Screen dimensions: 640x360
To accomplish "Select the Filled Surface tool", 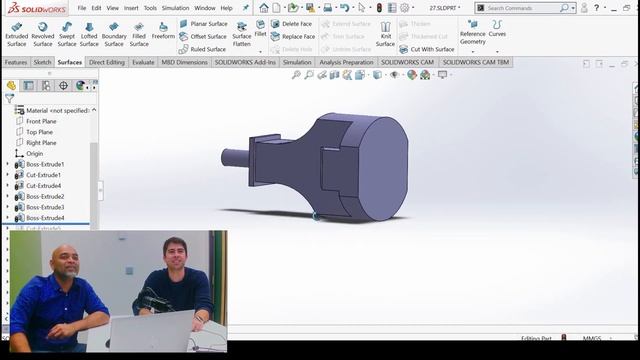I will click(x=139, y=34).
